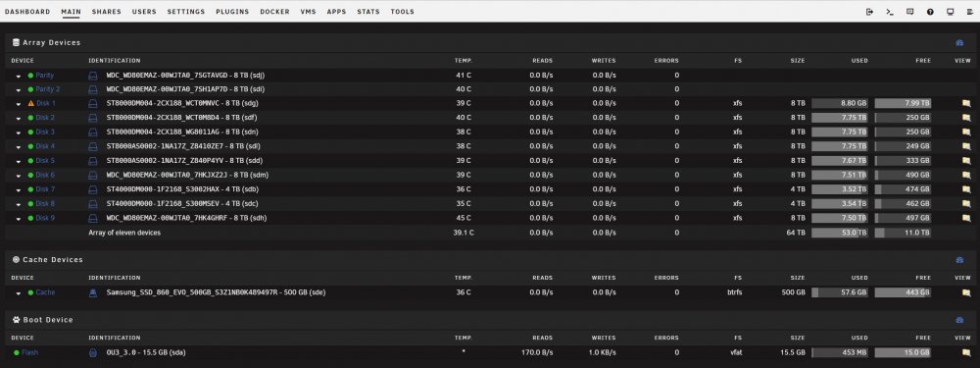Click Cache free space bar 443 GB
The height and width of the screenshot is (368, 980).
tap(903, 292)
